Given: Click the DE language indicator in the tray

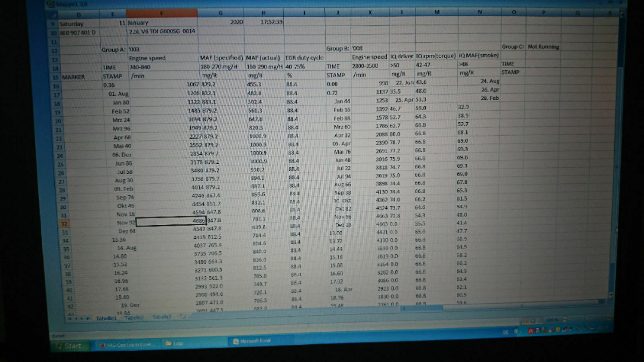Looking at the screenshot, I should point(506,332).
